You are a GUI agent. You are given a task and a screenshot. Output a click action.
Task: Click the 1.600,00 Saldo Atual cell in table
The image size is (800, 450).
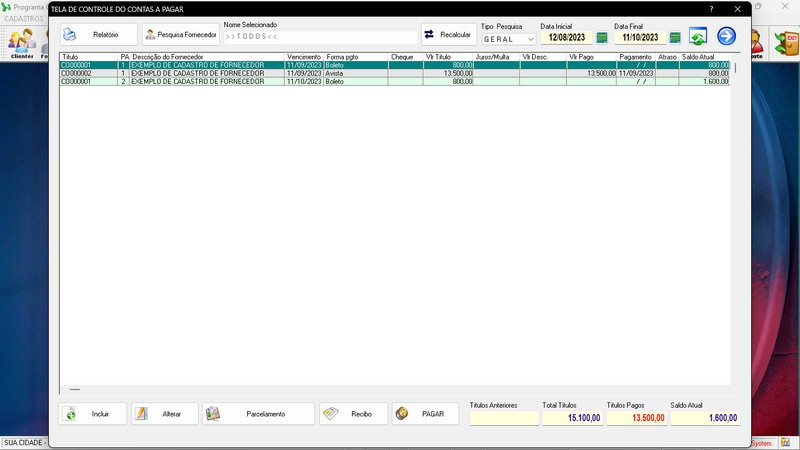(704, 82)
